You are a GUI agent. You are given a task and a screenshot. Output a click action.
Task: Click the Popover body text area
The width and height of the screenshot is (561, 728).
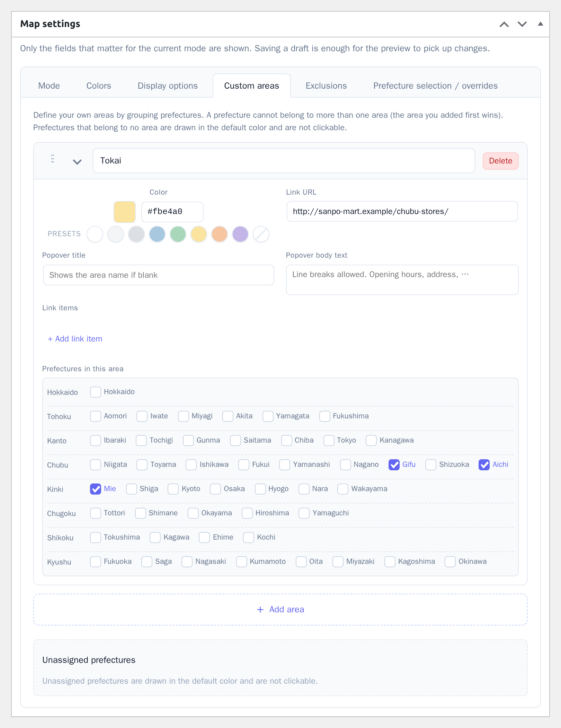click(402, 280)
